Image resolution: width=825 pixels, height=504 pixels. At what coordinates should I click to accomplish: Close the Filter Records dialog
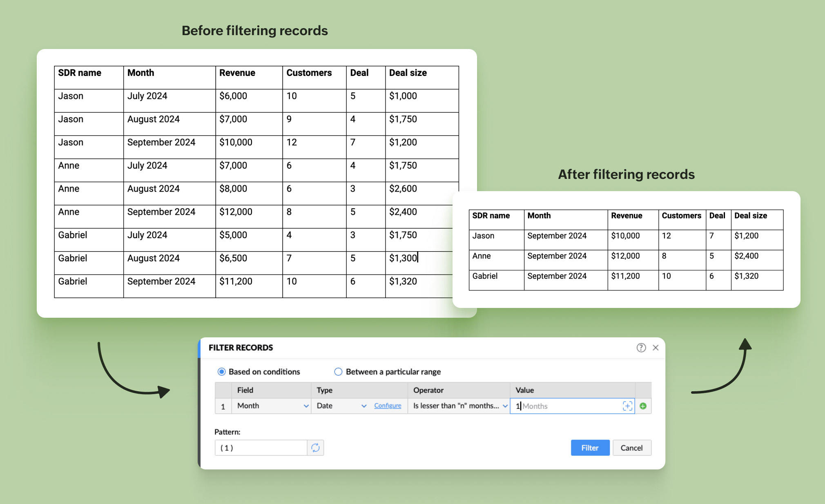click(x=656, y=348)
